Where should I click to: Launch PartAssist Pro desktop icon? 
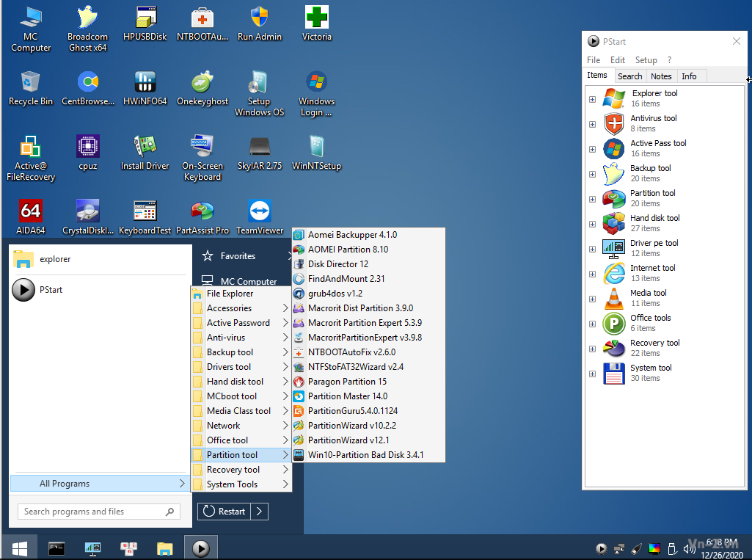point(202,217)
